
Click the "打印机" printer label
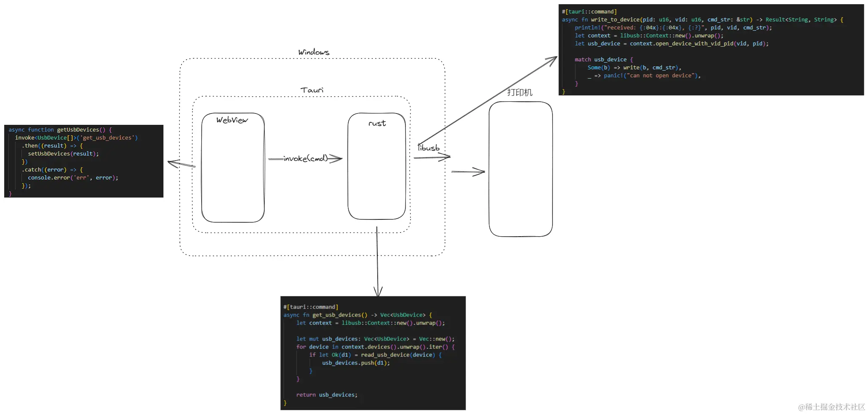(520, 92)
